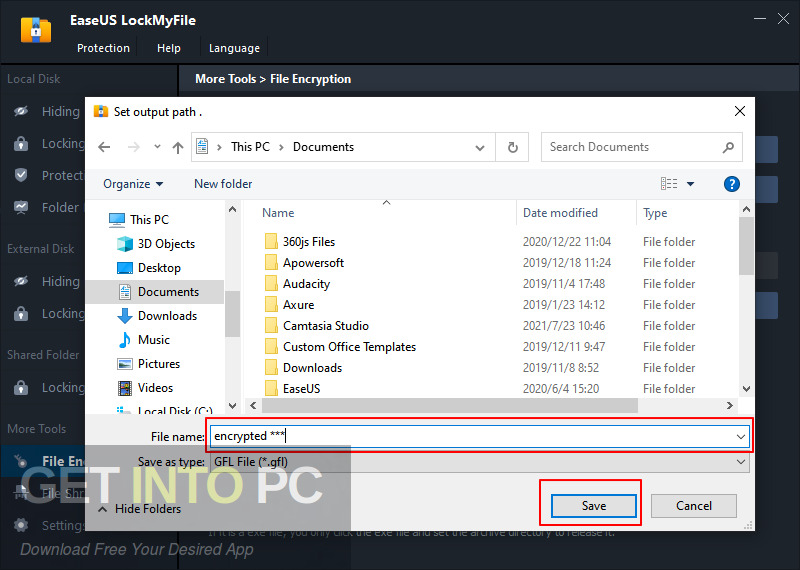The width and height of the screenshot is (800, 570).
Task: Click the Save button
Action: click(593, 506)
